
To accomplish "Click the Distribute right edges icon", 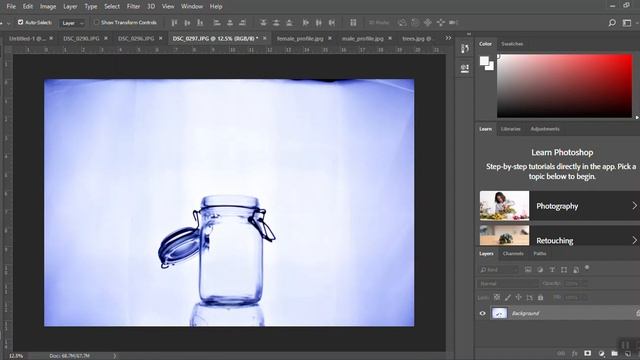I will click(332, 23).
